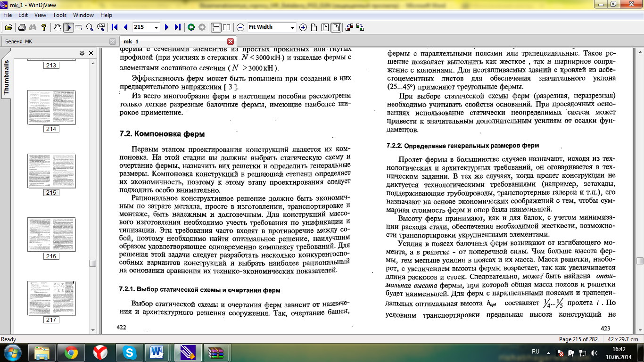Open the Windows Start menu
644x362 pixels.
click(12, 352)
